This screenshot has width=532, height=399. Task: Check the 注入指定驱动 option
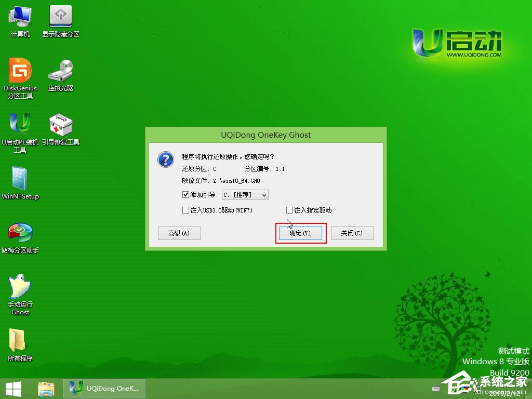click(x=289, y=210)
